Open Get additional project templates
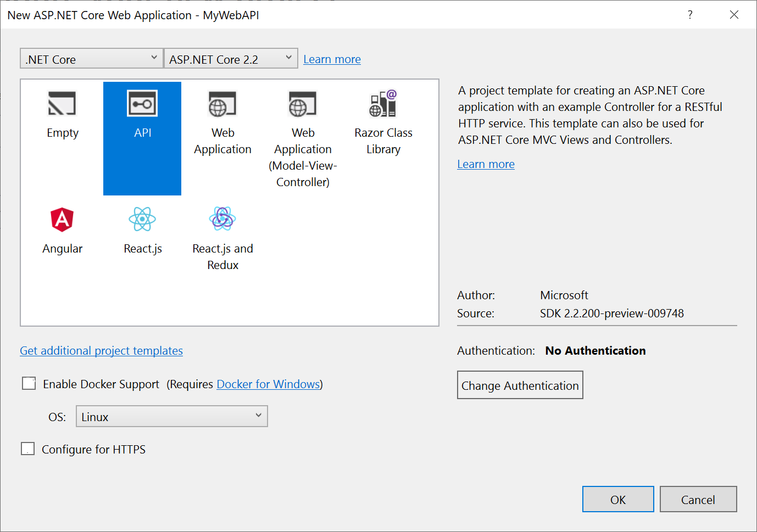The image size is (757, 532). 101,350
